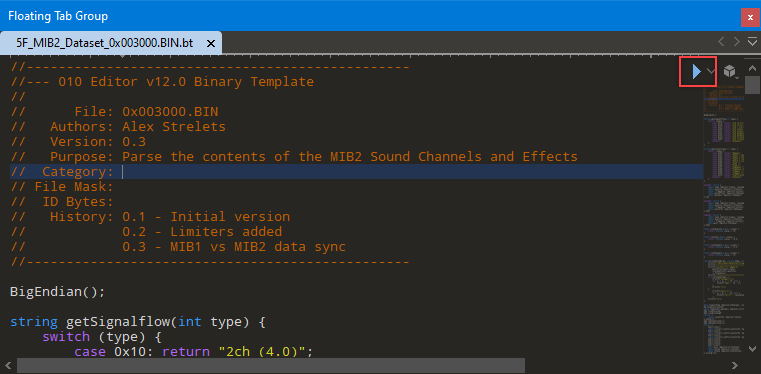Place the cursor on the Category comment line
Viewport: 761px width, 374px height.
(357, 172)
